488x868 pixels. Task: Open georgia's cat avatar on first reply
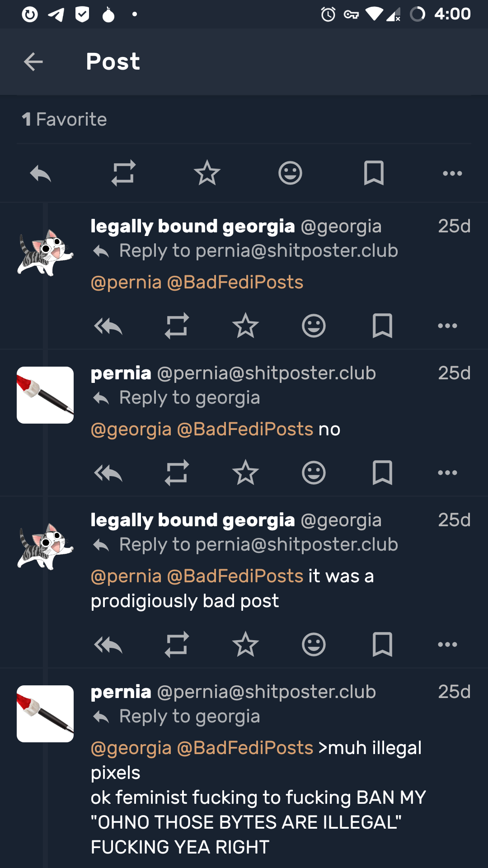click(45, 252)
